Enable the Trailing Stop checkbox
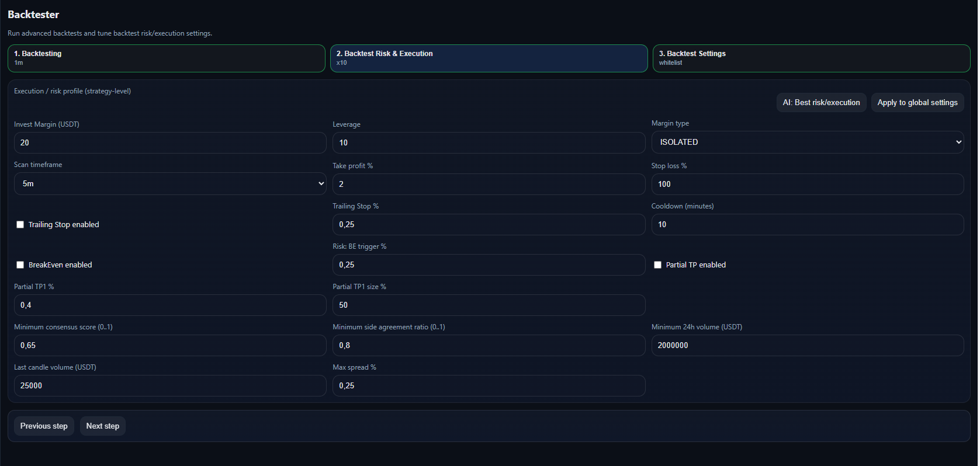The width and height of the screenshot is (980, 466). 20,225
